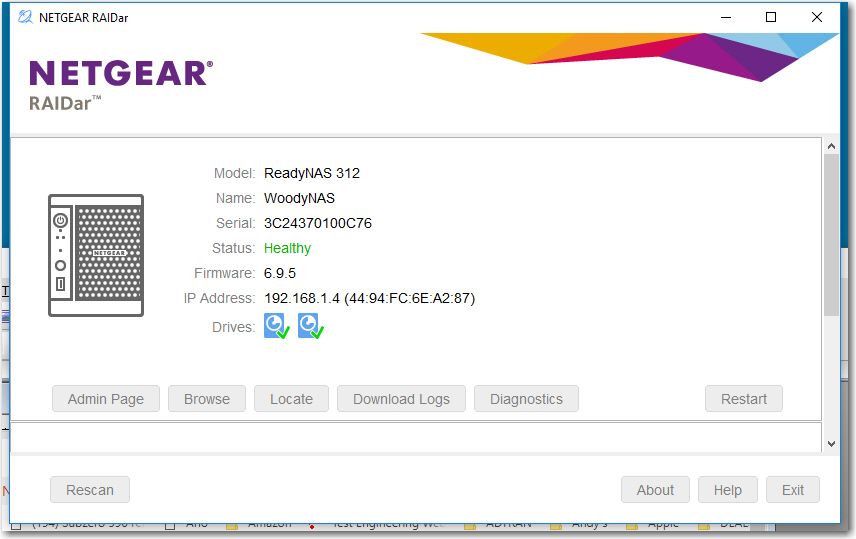
Task: Open the Admin Page
Action: (106, 399)
